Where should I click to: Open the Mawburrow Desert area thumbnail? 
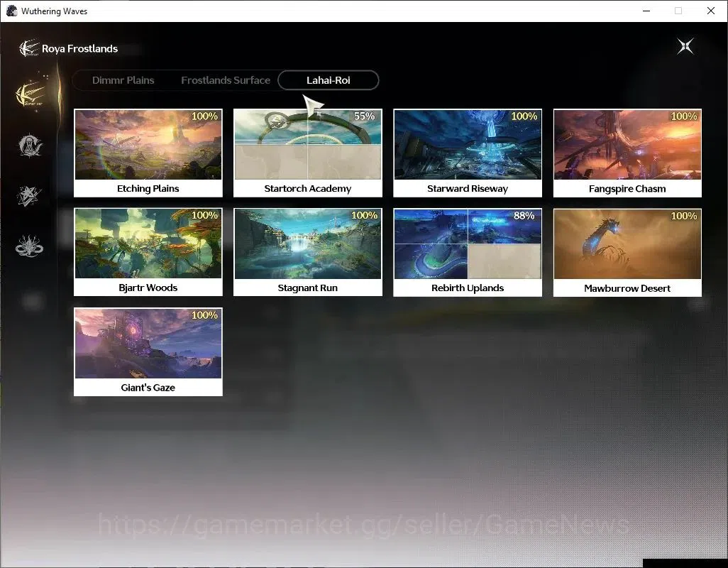click(x=627, y=244)
